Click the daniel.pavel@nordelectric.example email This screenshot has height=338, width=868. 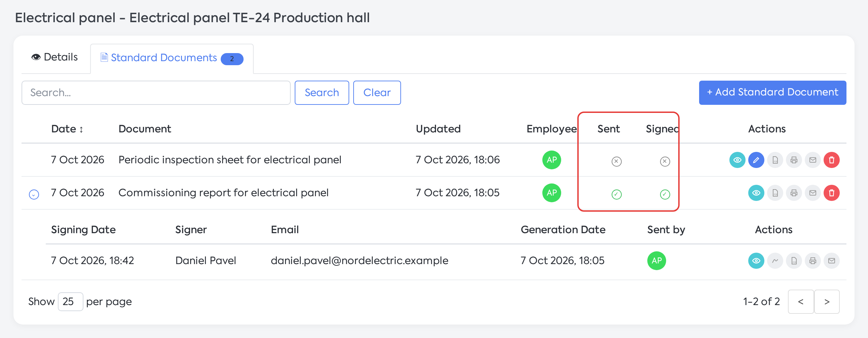pyautogui.click(x=359, y=261)
